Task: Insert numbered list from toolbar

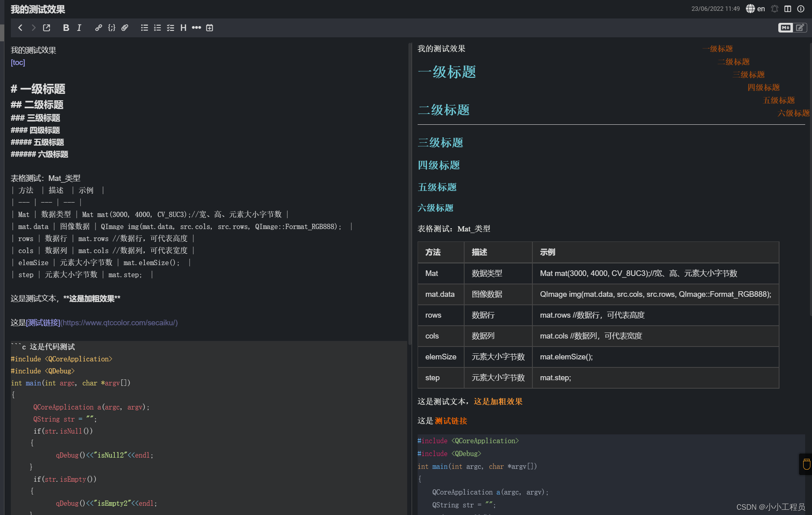Action: (157, 28)
